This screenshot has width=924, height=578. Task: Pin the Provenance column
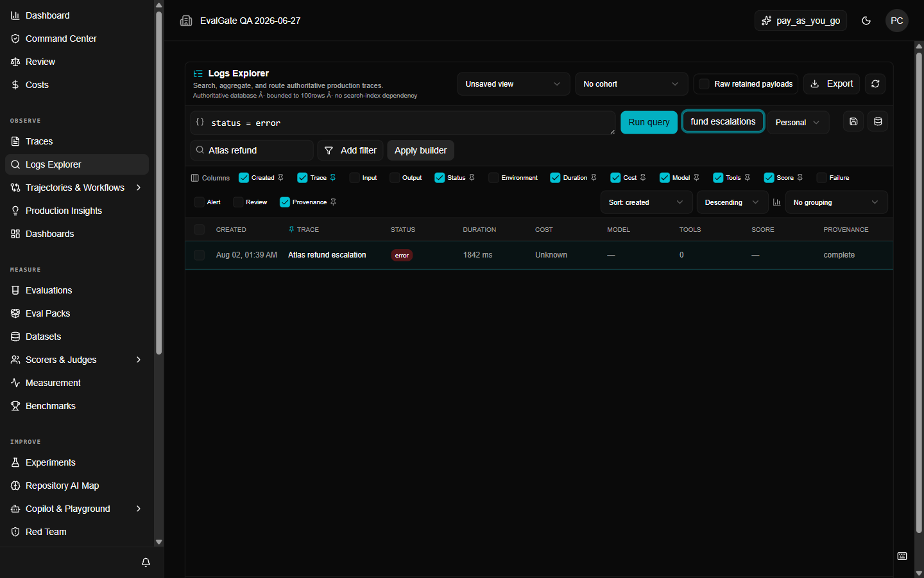tap(333, 202)
